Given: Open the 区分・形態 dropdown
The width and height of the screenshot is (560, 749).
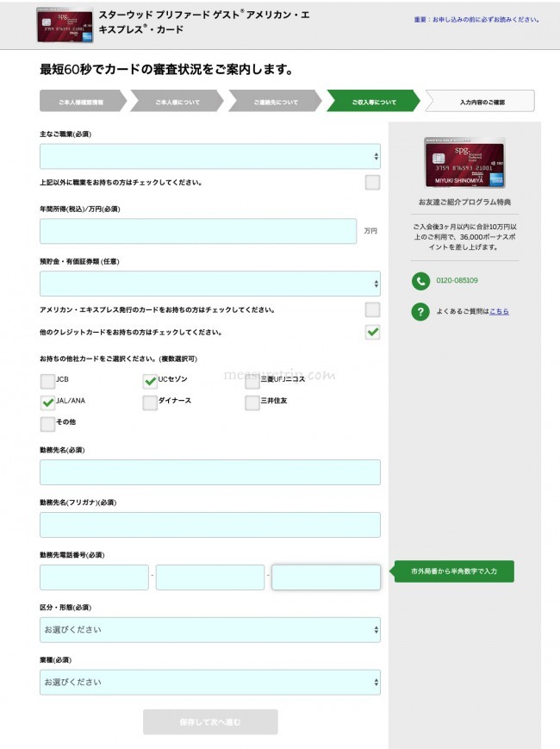Looking at the screenshot, I should click(210, 630).
